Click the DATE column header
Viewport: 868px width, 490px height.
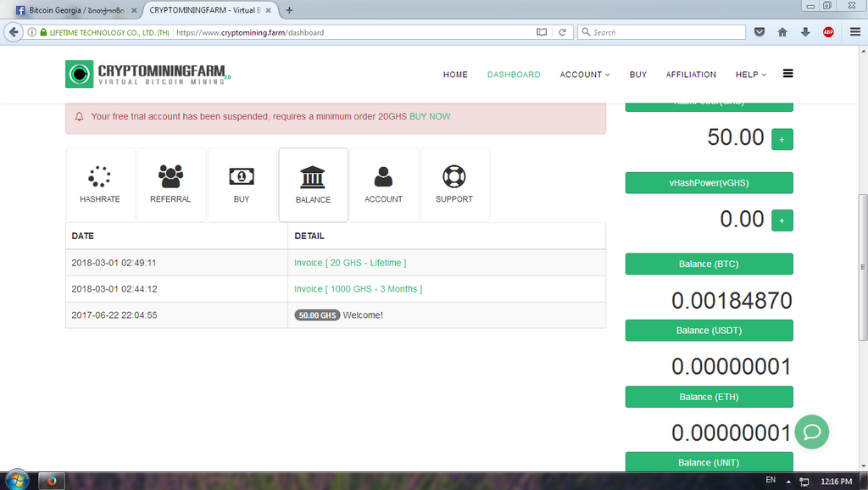click(x=82, y=236)
